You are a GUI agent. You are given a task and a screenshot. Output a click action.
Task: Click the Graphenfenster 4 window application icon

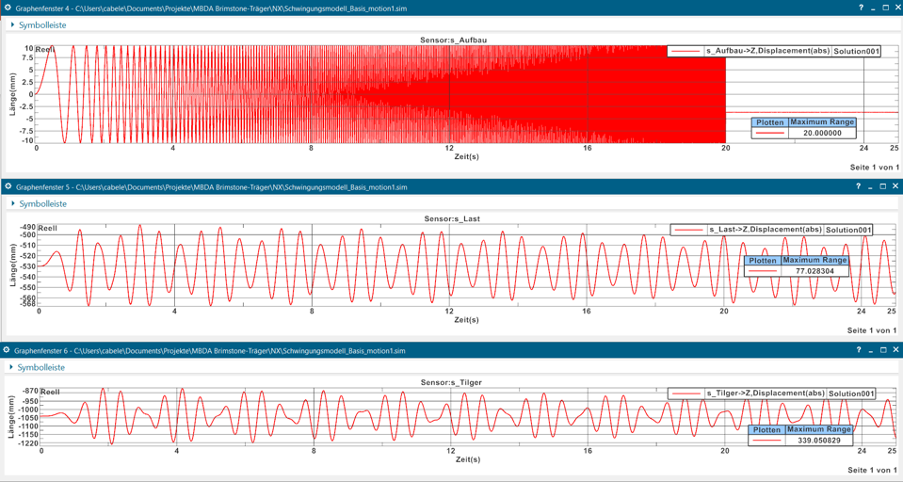click(8, 7)
